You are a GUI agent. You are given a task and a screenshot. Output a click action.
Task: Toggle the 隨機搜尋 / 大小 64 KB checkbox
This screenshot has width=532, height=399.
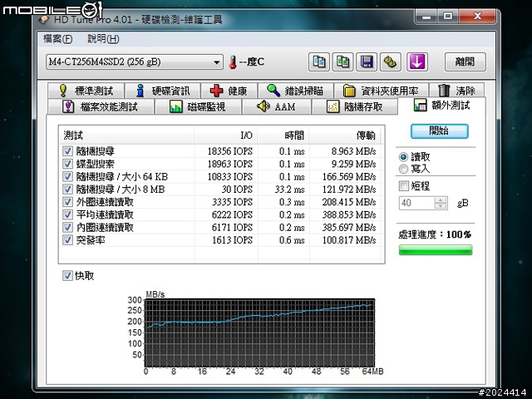67,176
